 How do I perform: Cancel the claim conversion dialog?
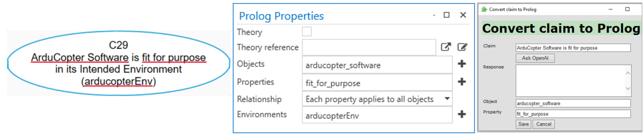pos(544,124)
